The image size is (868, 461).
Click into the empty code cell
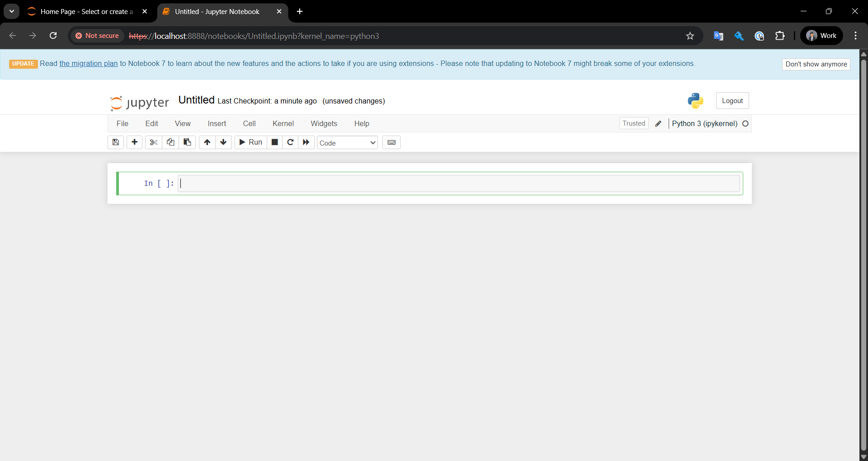click(459, 183)
